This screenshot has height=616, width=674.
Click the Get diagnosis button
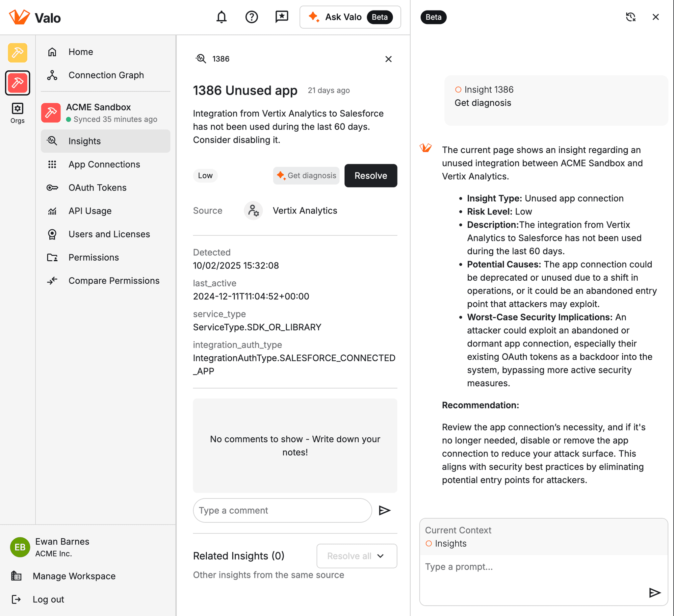[306, 175]
